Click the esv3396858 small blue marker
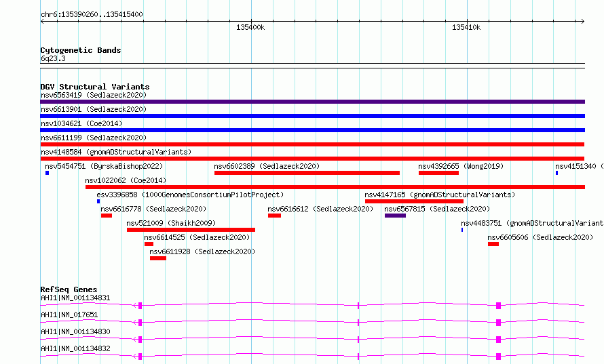The width and height of the screenshot is (604, 364). coord(98,201)
